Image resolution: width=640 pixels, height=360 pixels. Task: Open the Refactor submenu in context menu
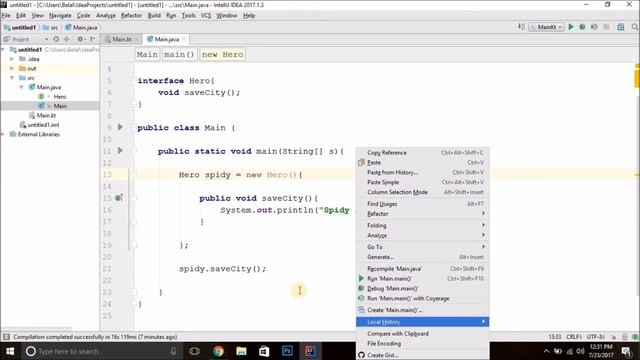[422, 213]
